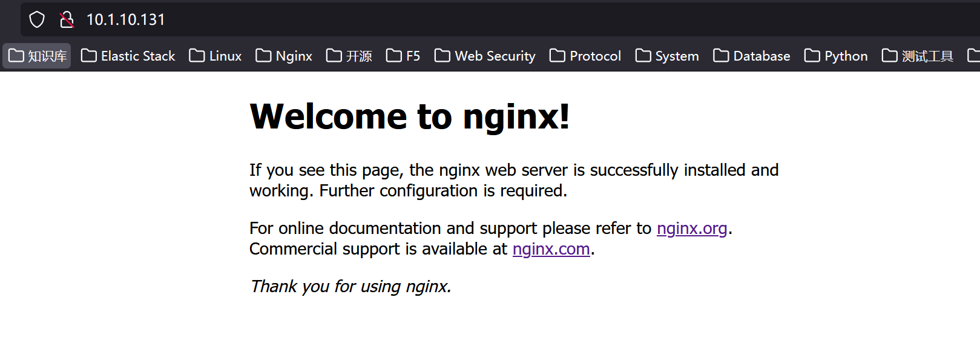Open the Database bookmarks folder
The height and width of the screenshot is (357, 980).
tap(751, 56)
